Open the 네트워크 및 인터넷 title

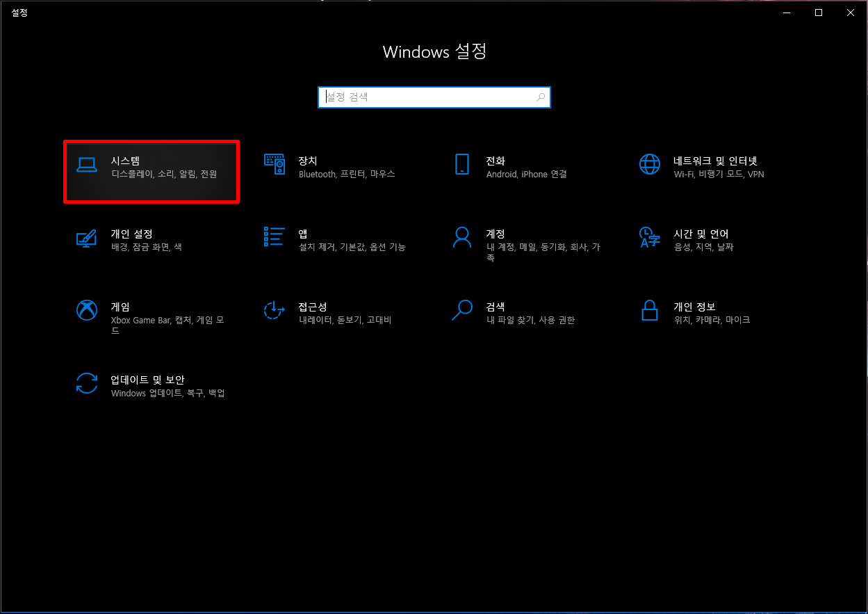(715, 161)
